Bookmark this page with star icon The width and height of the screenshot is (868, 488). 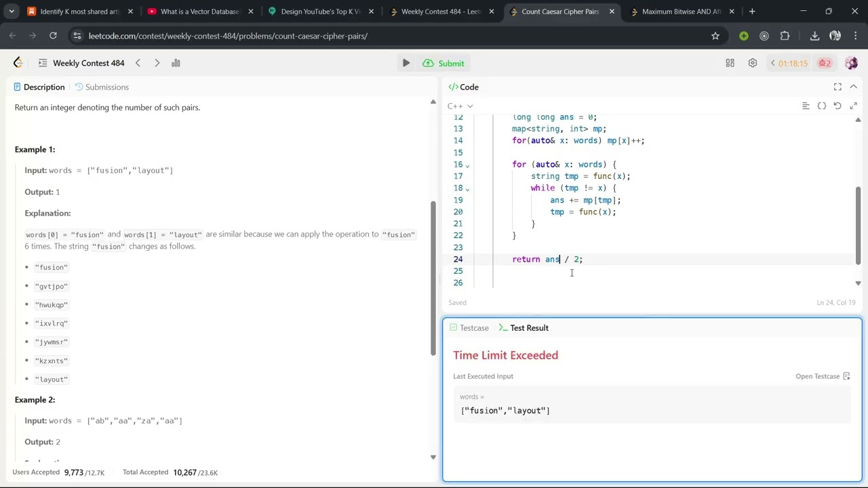click(715, 36)
